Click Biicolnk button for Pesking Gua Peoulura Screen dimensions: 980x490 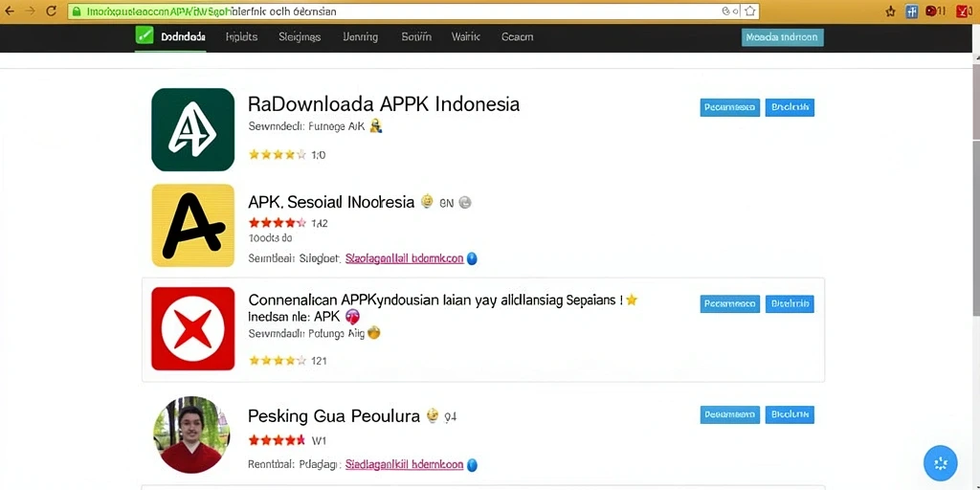click(x=790, y=414)
